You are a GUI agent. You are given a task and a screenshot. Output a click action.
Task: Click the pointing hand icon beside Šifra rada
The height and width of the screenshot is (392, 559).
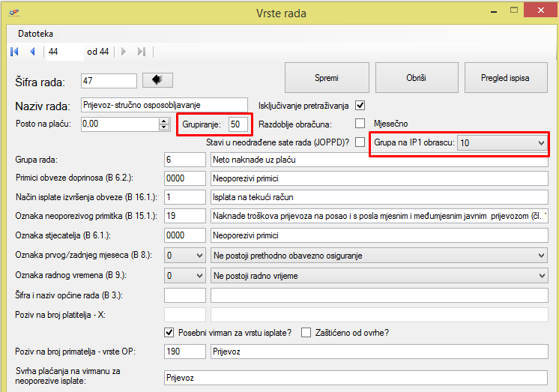click(157, 79)
